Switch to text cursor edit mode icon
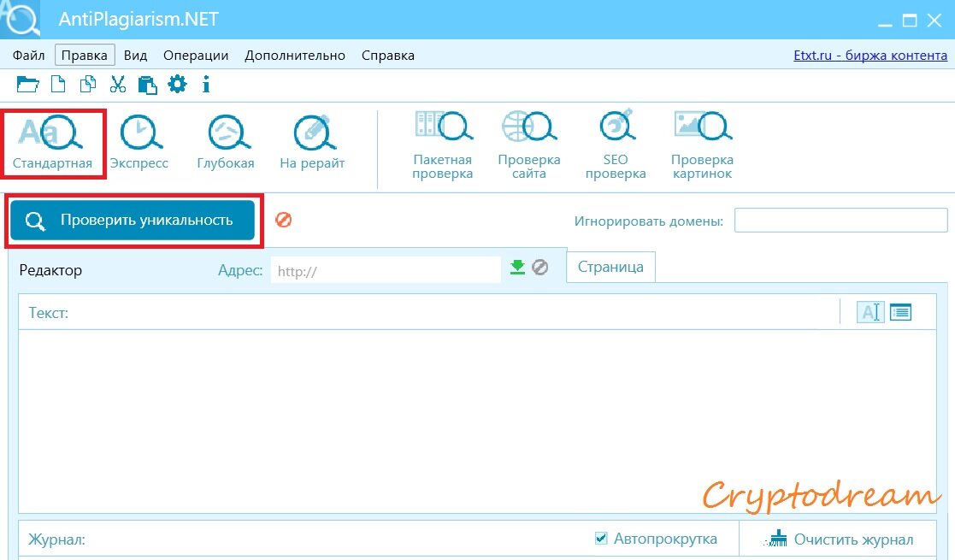The width and height of the screenshot is (955, 560). pos(870,312)
